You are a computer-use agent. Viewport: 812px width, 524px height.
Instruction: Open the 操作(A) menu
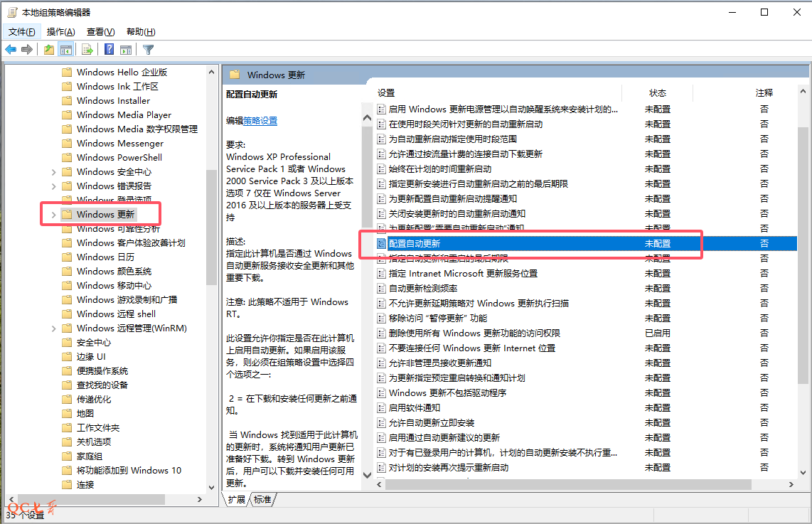60,32
